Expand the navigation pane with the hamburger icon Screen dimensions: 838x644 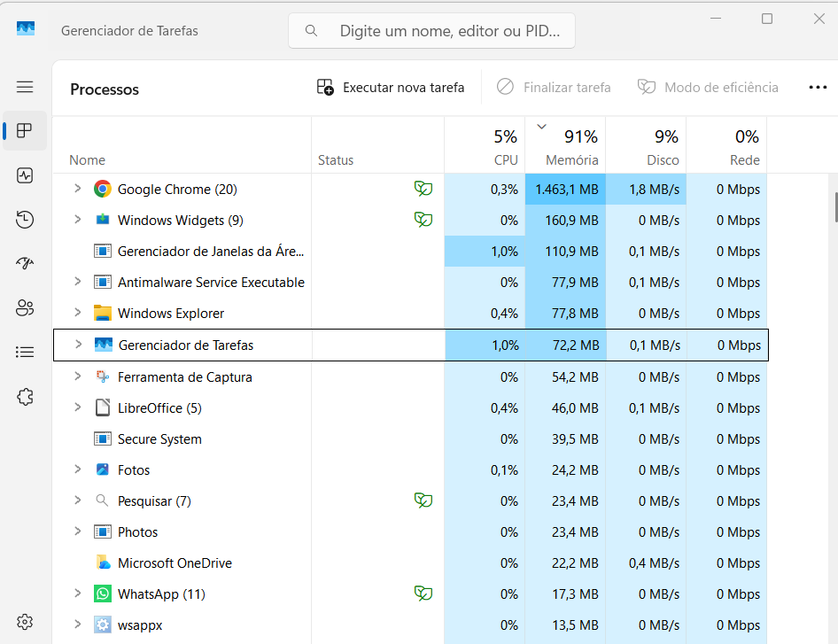[x=25, y=87]
